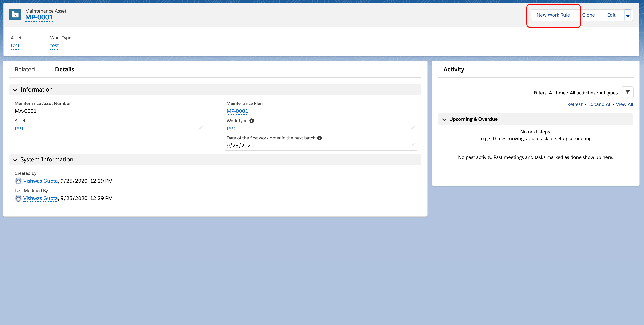
Task: Click the Maintenance Asset record icon
Action: click(15, 15)
